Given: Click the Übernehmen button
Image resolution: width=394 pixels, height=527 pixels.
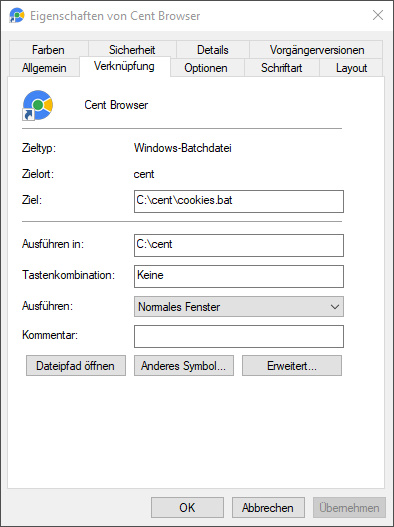Looking at the screenshot, I should [349, 508].
